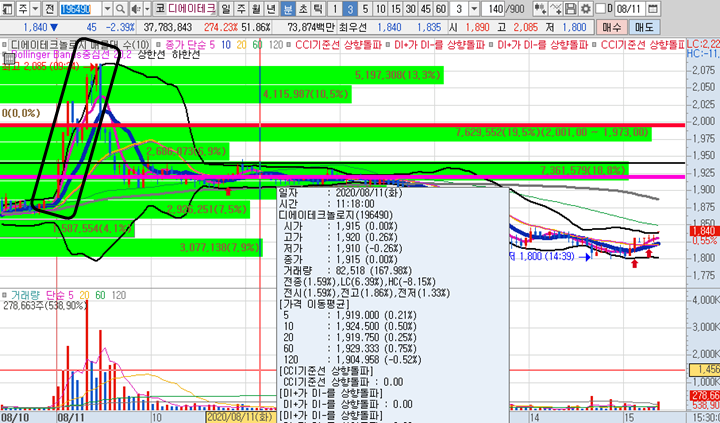Viewport: 720px width, 423px height.
Task: Click the add candlestick chart icon
Action: [x=540, y=8]
